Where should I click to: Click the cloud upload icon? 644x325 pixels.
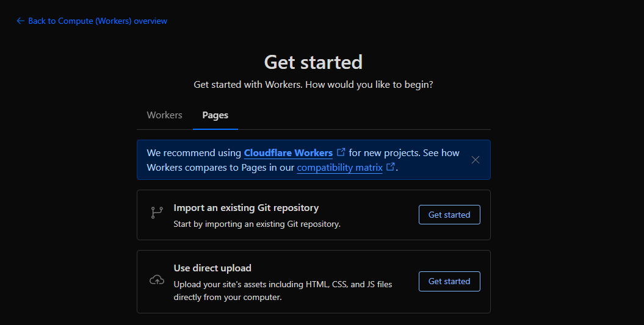point(157,280)
